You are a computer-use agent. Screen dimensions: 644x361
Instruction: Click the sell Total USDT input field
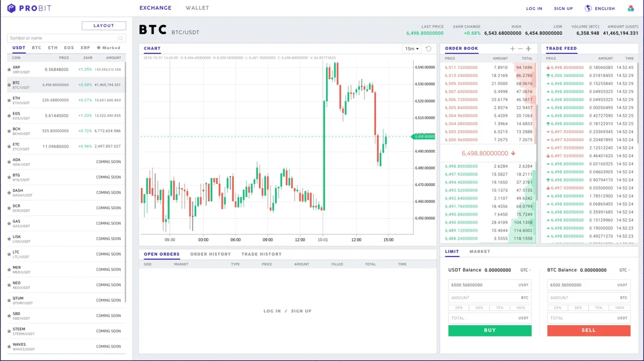[589, 318]
